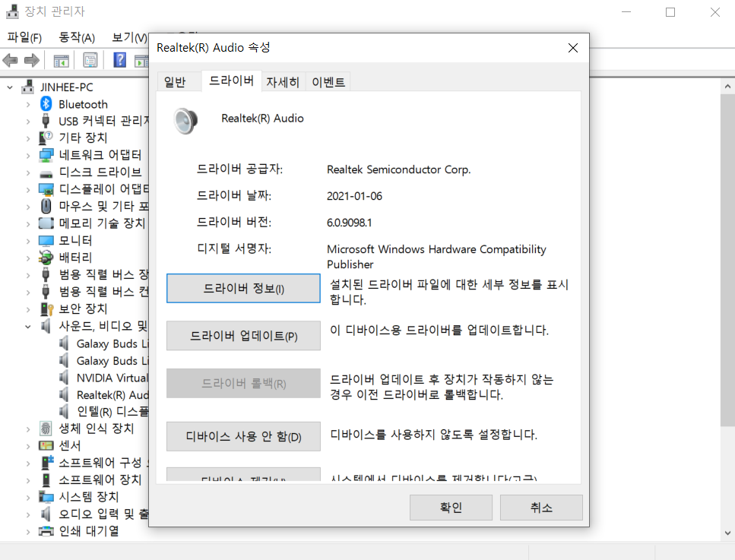Click the Bluetooth category icon

click(46, 104)
